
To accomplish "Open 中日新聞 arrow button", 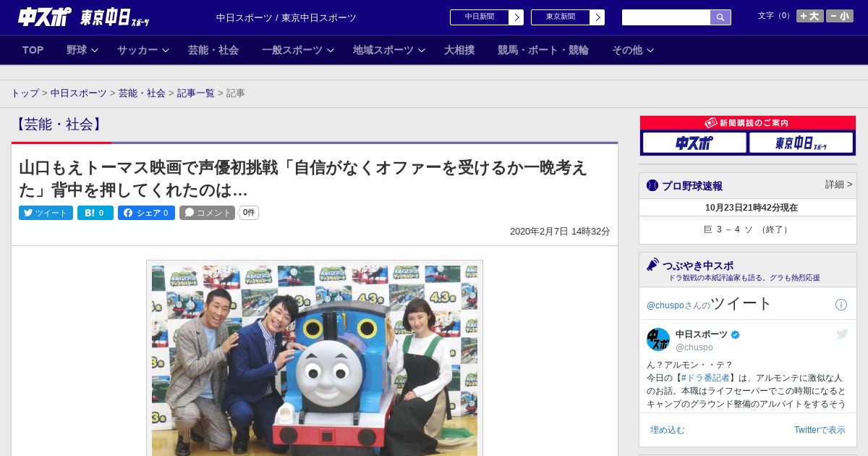I will (x=516, y=17).
